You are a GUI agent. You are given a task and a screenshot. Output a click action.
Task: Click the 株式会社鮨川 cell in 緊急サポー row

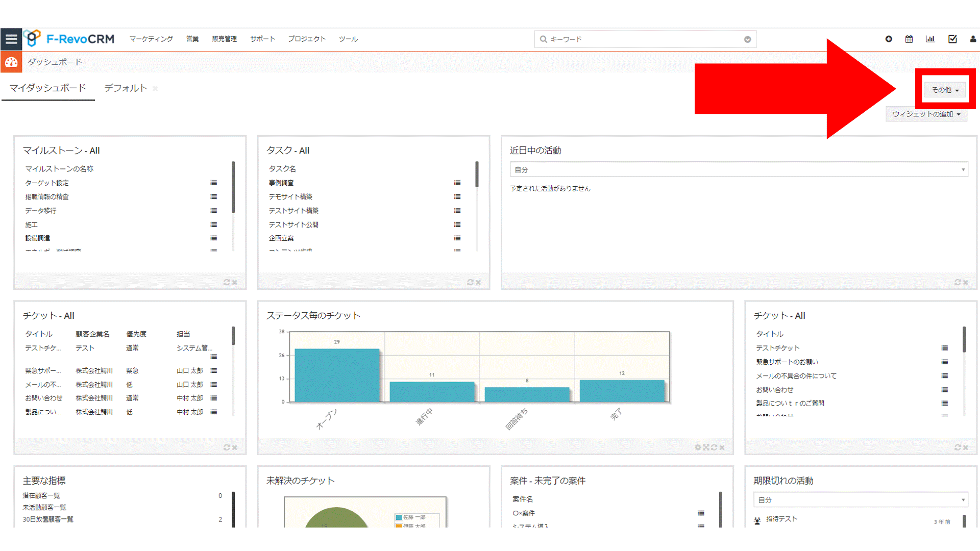tap(94, 371)
